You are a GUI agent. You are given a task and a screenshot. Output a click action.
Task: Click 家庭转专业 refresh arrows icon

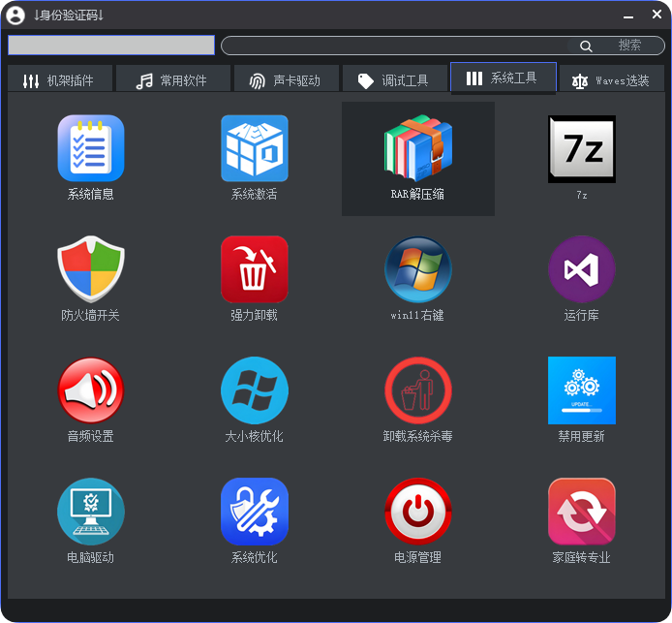pos(582,512)
